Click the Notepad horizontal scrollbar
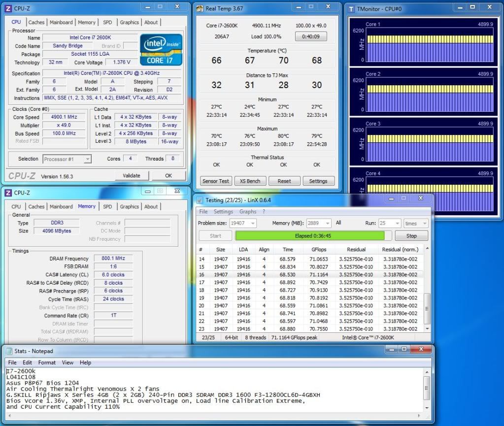 (214, 416)
